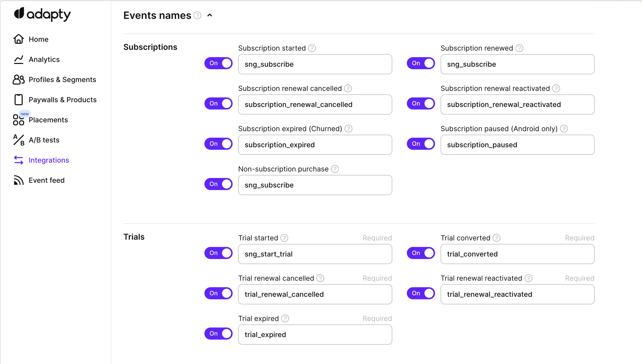Viewport: 642px width, 364px height.
Task: Click the A/B tests icon
Action: coord(19,140)
